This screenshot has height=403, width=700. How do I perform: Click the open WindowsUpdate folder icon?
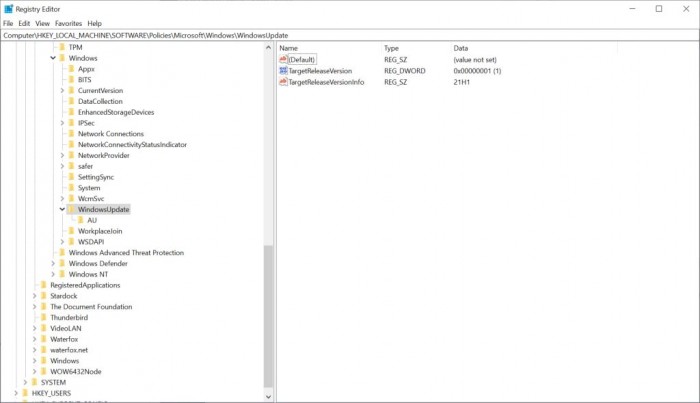tap(71, 209)
